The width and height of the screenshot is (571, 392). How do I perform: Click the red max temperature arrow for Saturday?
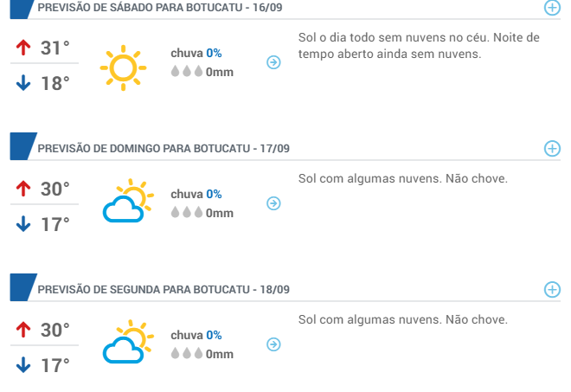23,48
